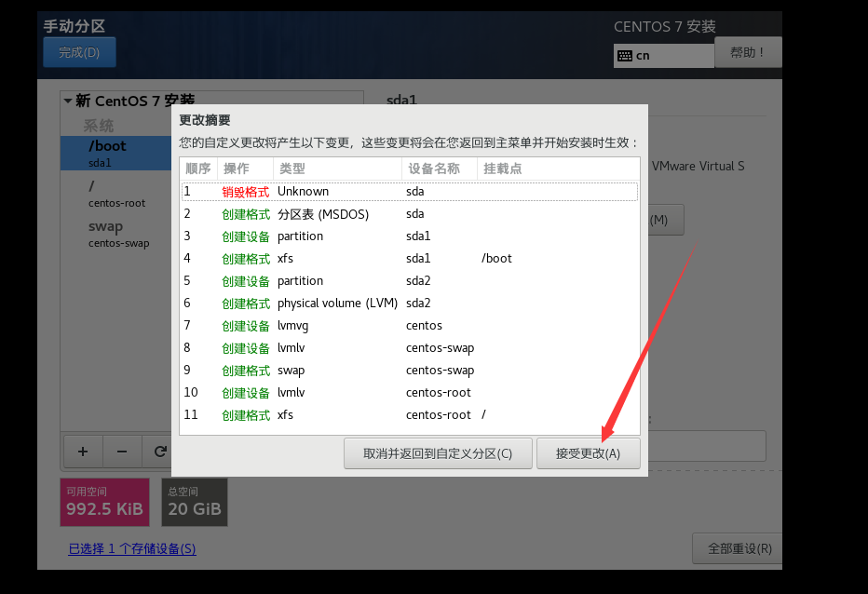Click the keyboard layout cn icon
Viewport: 868px width, 594px height.
pyautogui.click(x=625, y=55)
